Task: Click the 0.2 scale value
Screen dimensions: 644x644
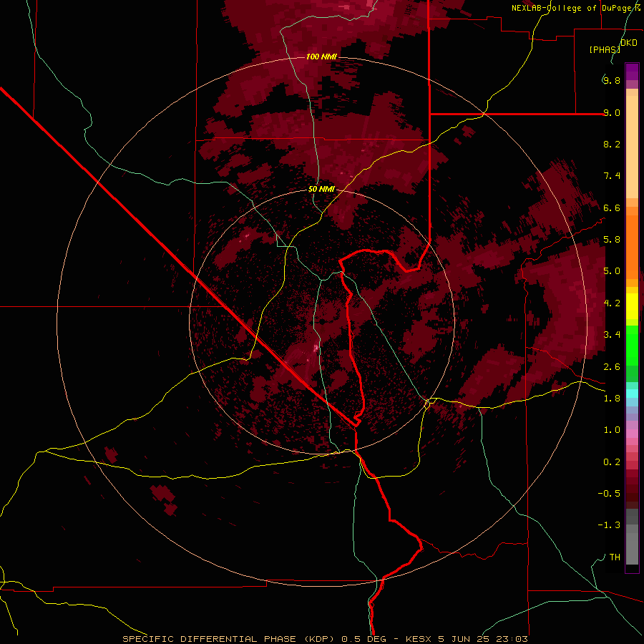Action: tap(612, 462)
